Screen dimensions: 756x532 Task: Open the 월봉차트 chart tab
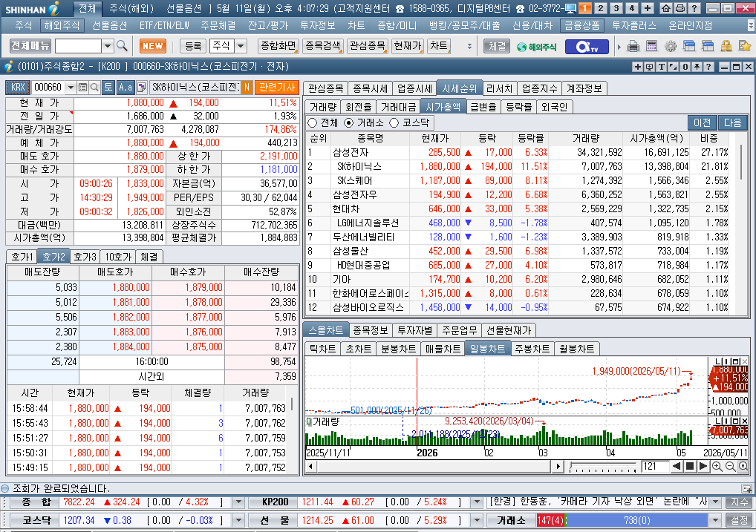576,349
